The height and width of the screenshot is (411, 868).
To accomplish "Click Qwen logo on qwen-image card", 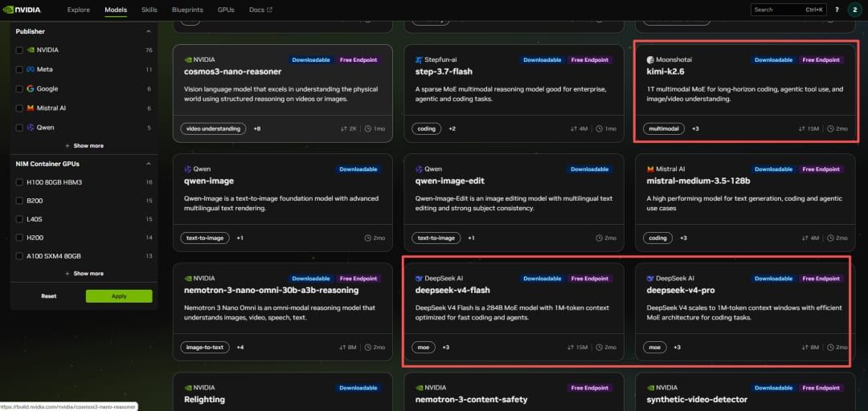I will coord(187,169).
